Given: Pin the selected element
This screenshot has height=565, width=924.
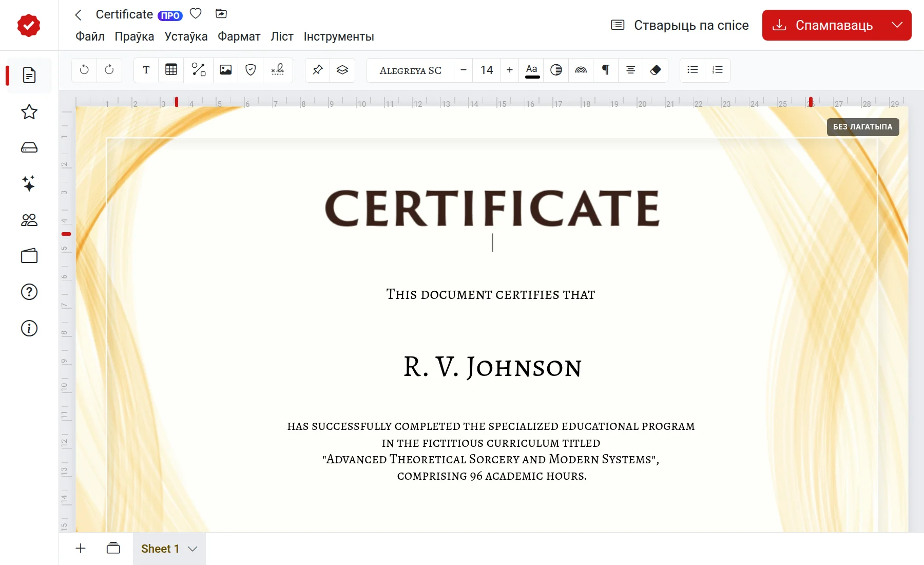Looking at the screenshot, I should tap(318, 70).
